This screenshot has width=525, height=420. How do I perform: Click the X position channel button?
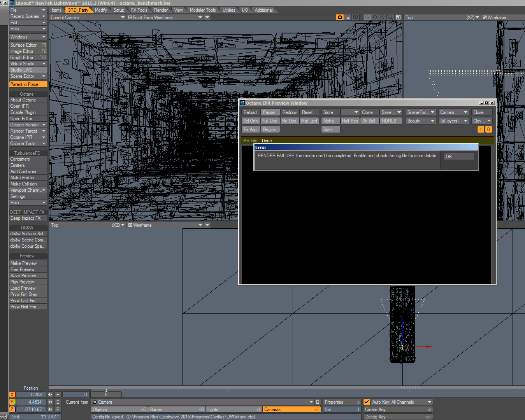[x=12, y=395]
